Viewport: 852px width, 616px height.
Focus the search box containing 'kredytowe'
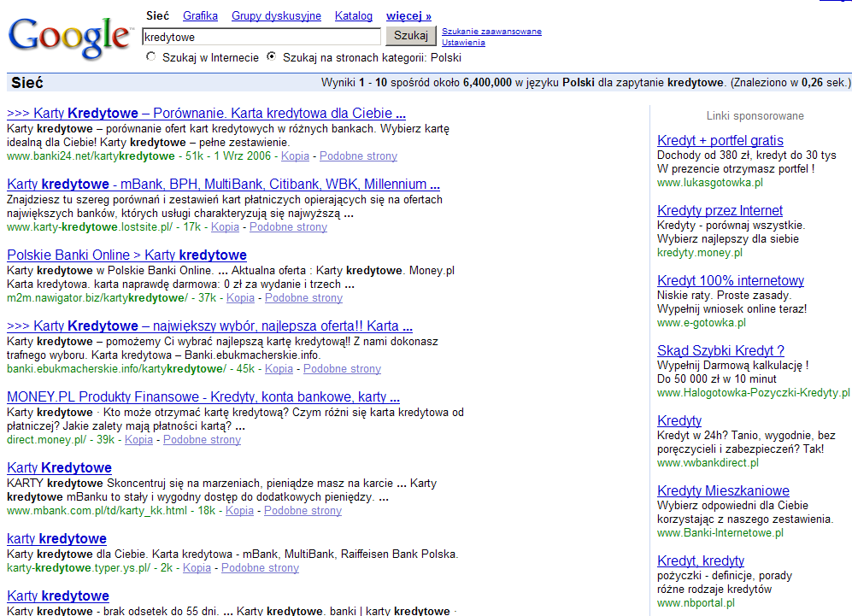[x=261, y=37]
